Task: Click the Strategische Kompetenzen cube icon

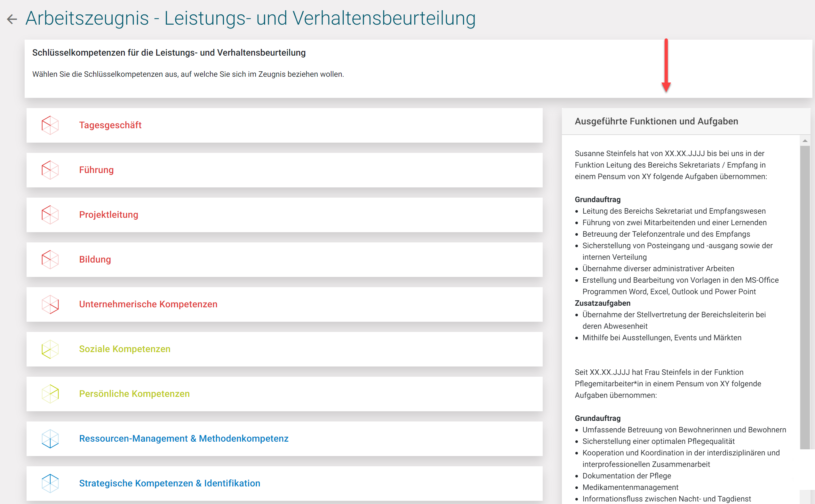Action: (x=50, y=483)
